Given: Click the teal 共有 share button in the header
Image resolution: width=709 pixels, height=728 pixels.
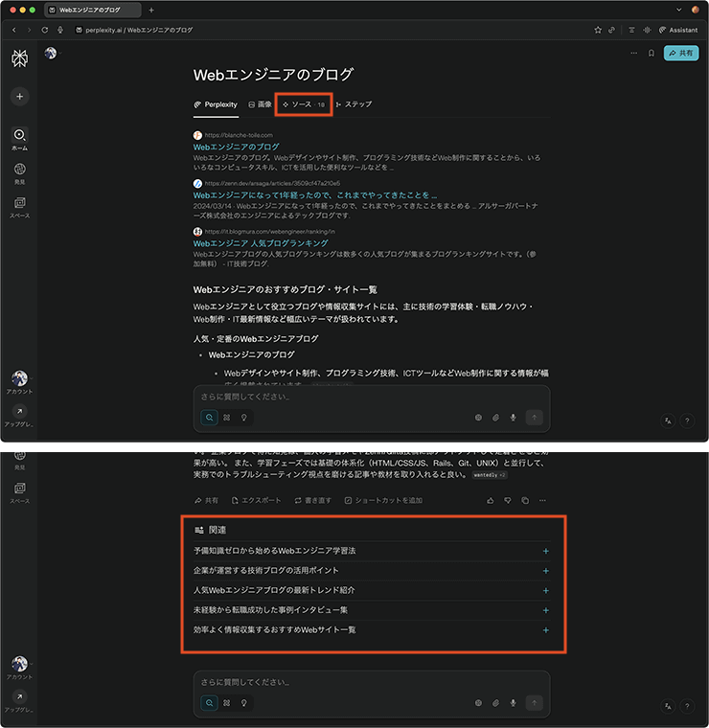Looking at the screenshot, I should (681, 53).
